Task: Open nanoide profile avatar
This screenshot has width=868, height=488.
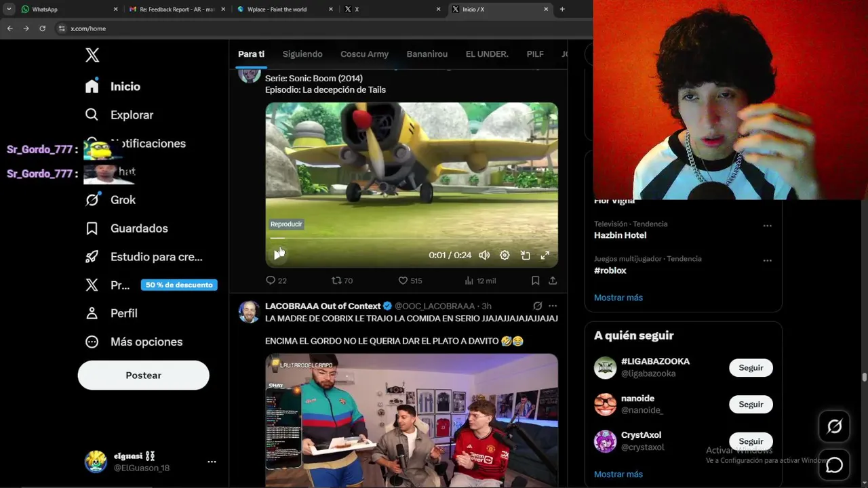Action: tap(605, 404)
